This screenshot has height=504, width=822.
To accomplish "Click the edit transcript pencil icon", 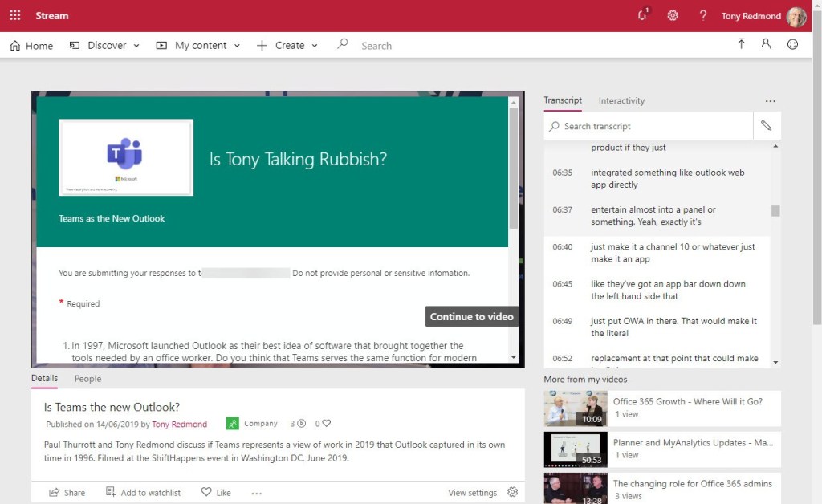I will (767, 126).
